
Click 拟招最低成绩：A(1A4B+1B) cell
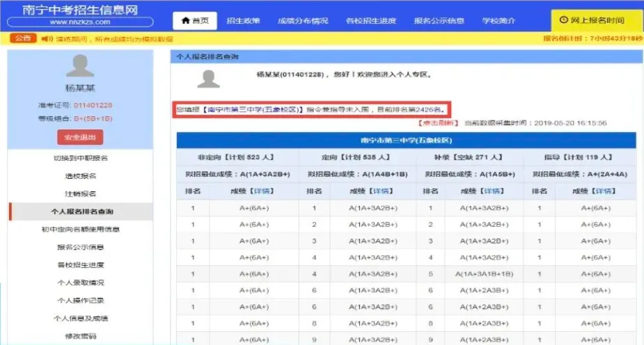coord(357,175)
